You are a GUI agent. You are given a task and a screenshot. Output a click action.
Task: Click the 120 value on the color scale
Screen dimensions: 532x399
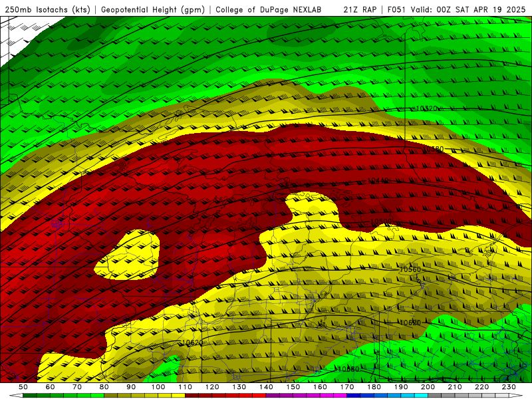pos(212,387)
